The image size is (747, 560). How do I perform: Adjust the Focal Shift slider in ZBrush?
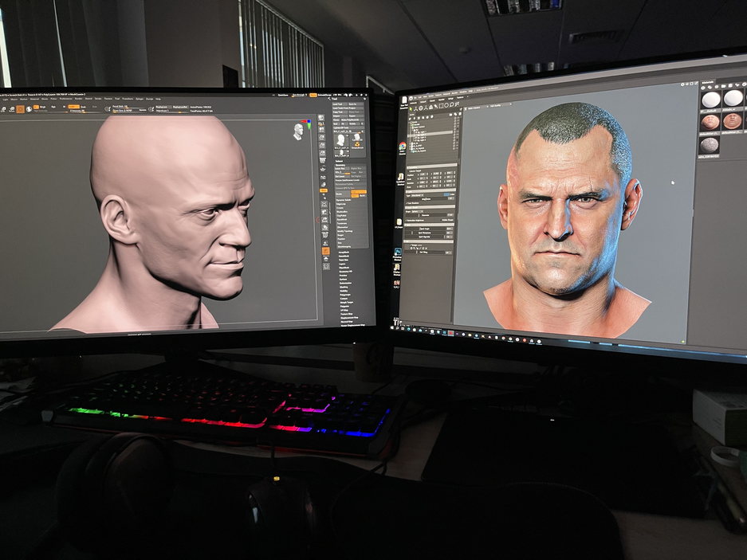pyautogui.click(x=128, y=107)
